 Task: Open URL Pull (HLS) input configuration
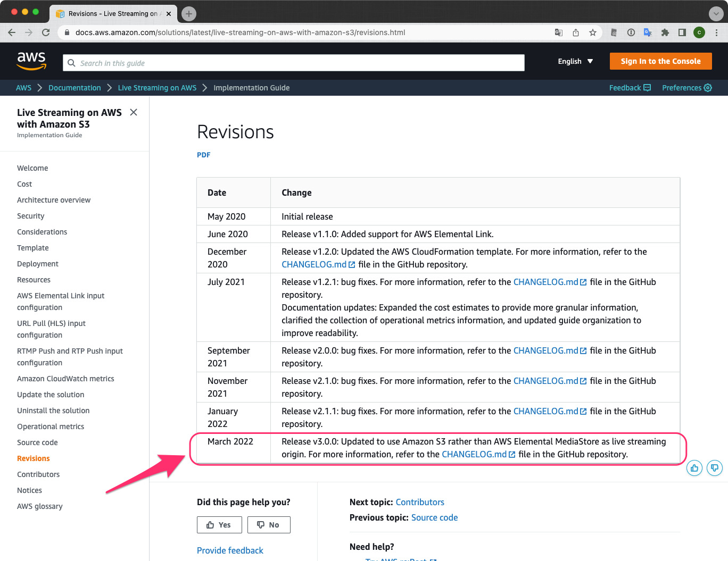click(51, 329)
